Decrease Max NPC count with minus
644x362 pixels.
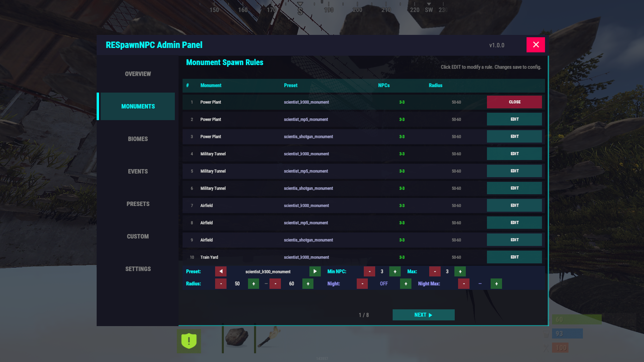tap(435, 271)
